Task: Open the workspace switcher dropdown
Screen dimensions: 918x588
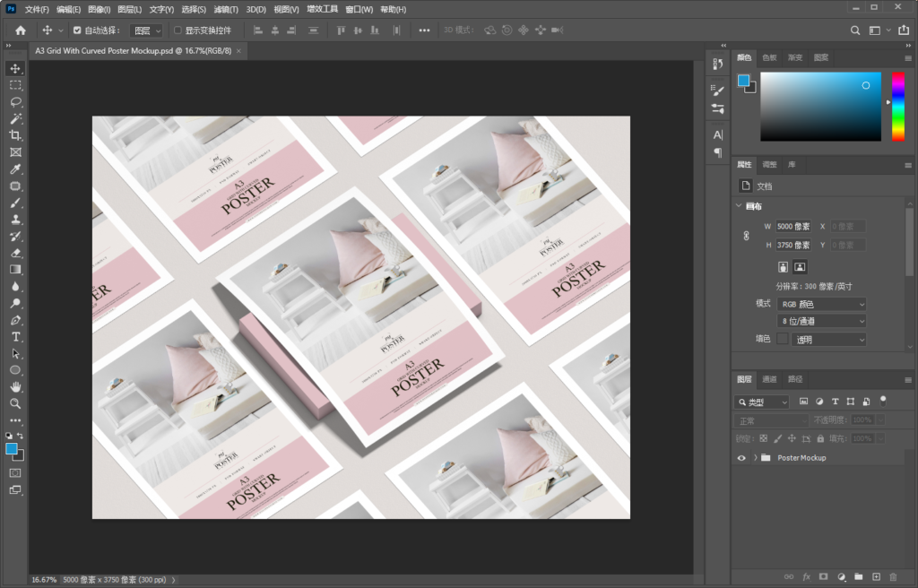Action: click(x=879, y=30)
